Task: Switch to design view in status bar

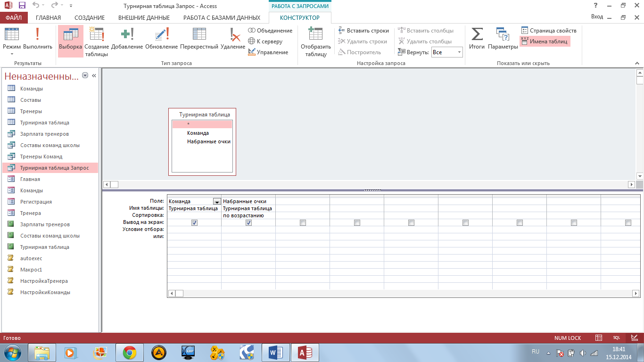Action: (634, 337)
